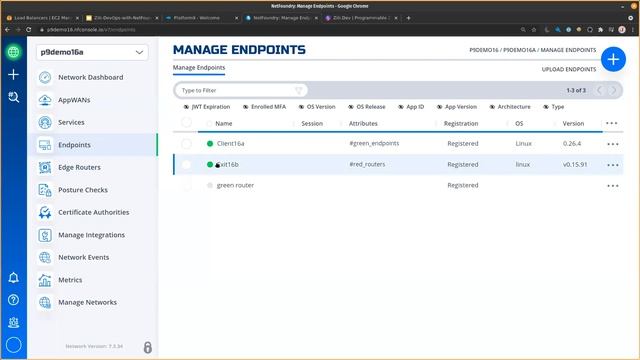The height and width of the screenshot is (360, 640).
Task: Click the Edge Routers icon
Action: point(45,167)
